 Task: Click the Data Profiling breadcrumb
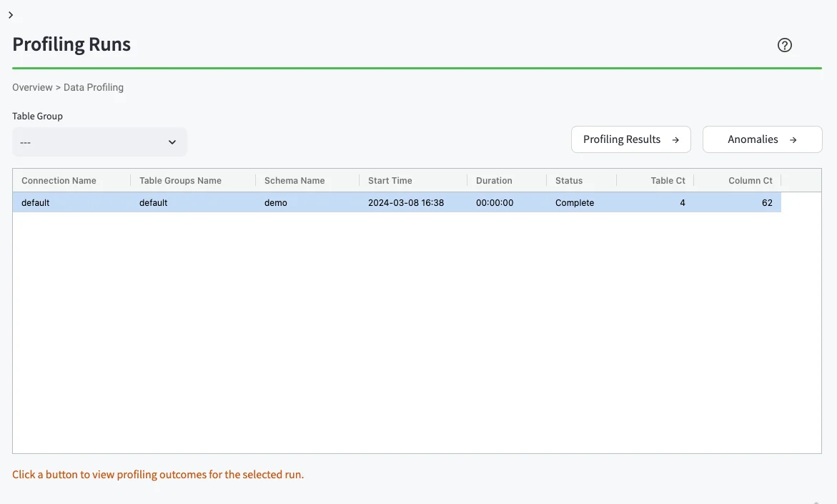94,87
